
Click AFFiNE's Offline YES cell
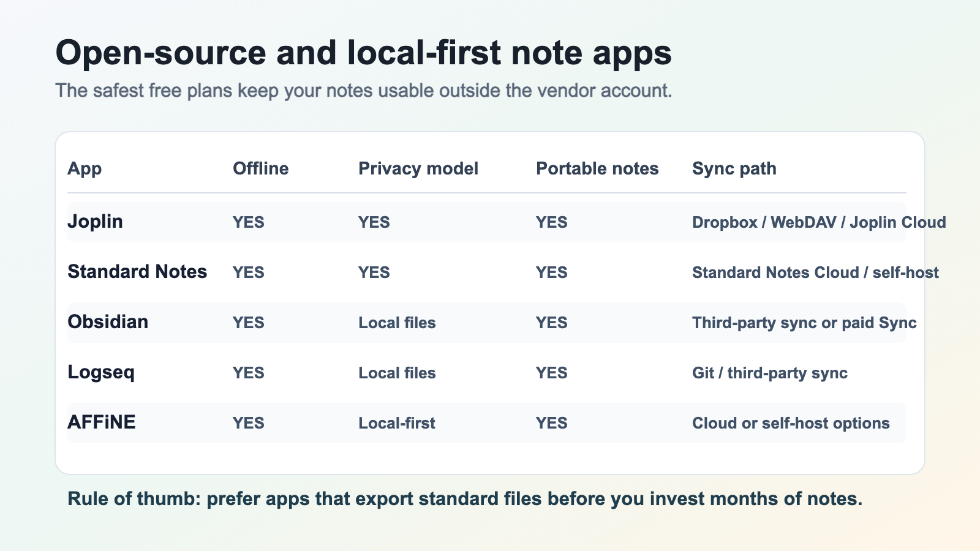click(249, 423)
